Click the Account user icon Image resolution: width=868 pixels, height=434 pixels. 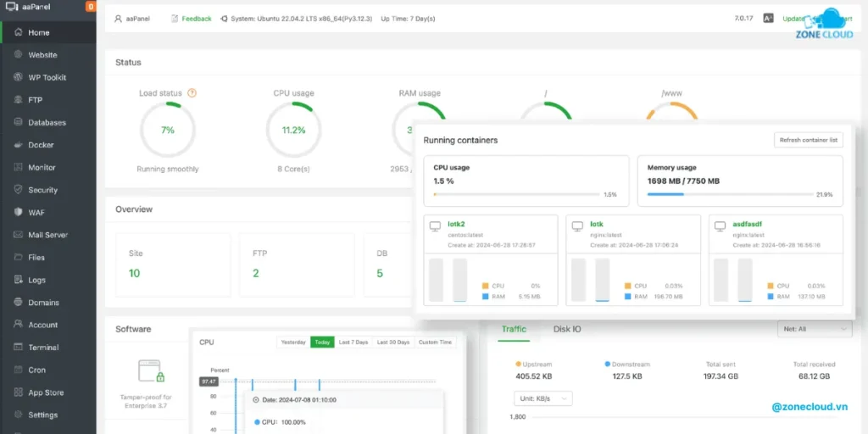19,325
